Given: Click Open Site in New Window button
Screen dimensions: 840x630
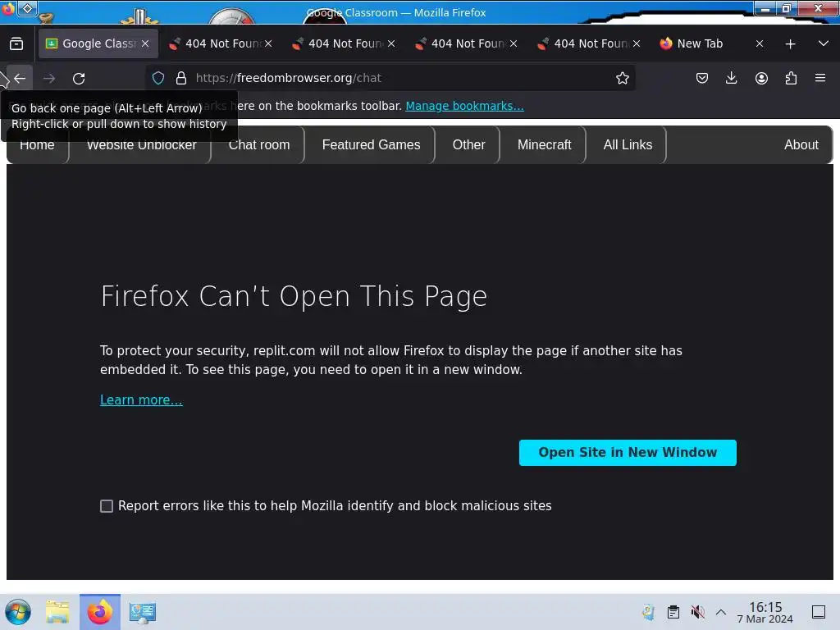Looking at the screenshot, I should 628,453.
